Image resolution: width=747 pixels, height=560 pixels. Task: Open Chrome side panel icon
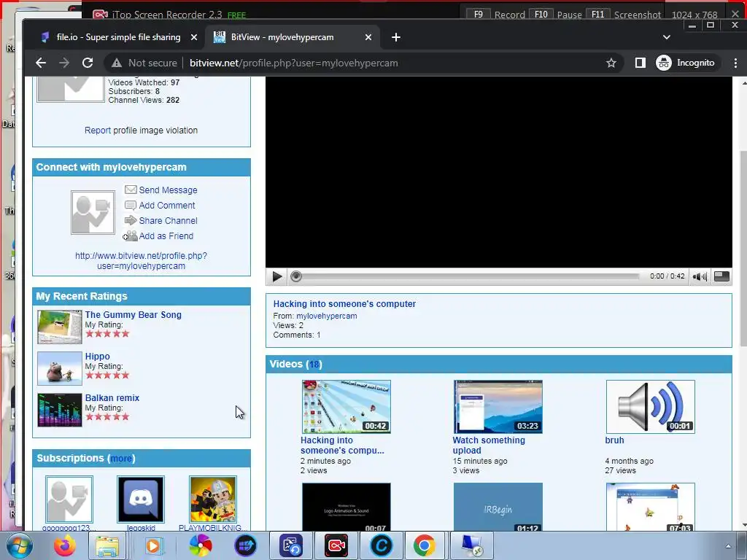(640, 63)
